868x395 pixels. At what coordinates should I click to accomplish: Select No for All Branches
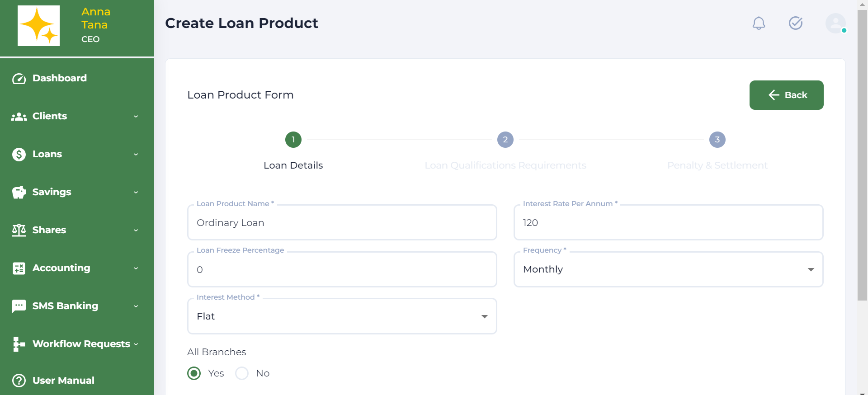[x=242, y=373]
